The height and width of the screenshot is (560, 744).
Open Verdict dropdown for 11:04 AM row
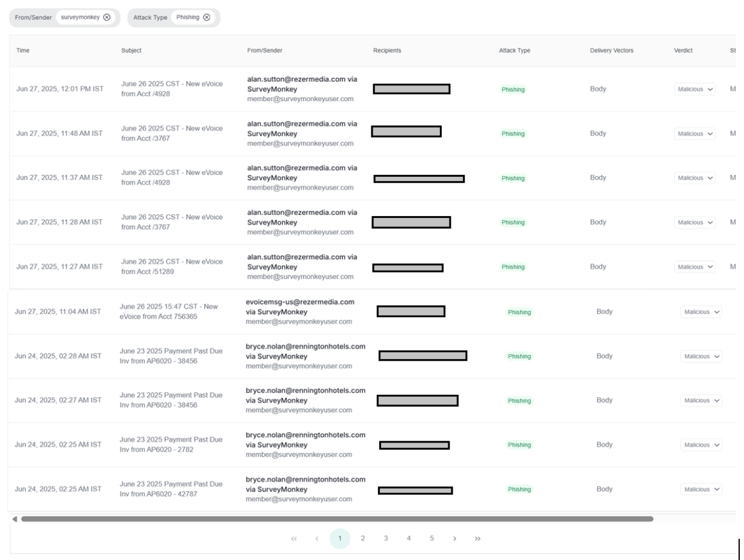pyautogui.click(x=702, y=312)
